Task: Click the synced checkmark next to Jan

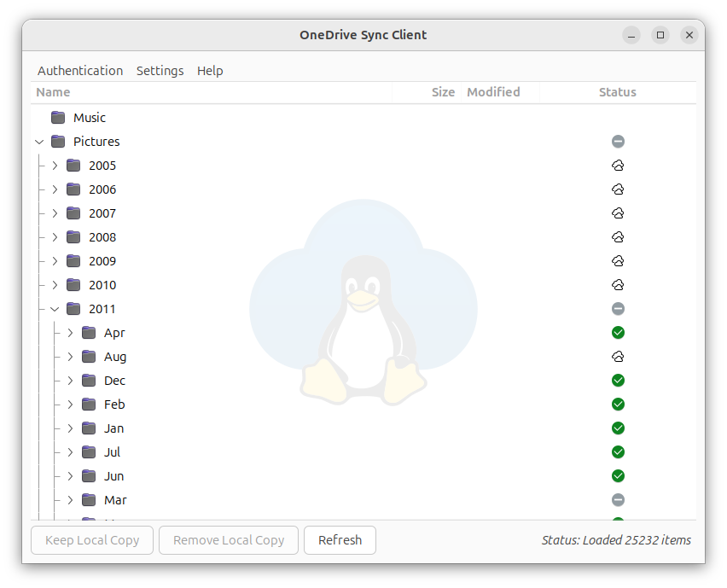Action: (x=618, y=428)
